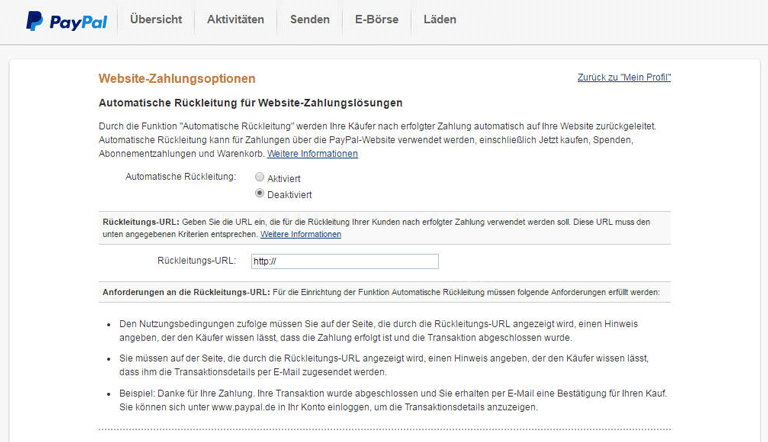Click Zurück zu "Mein Profil" link

coord(624,77)
